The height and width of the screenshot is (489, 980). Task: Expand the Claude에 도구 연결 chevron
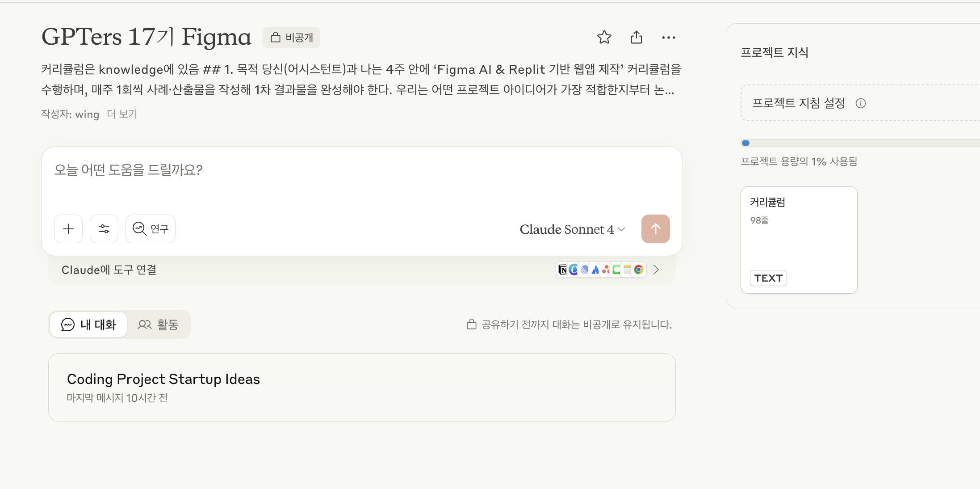(656, 270)
